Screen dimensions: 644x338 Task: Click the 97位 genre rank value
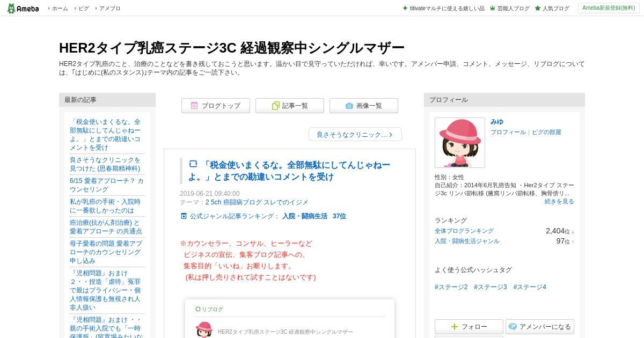point(565,241)
